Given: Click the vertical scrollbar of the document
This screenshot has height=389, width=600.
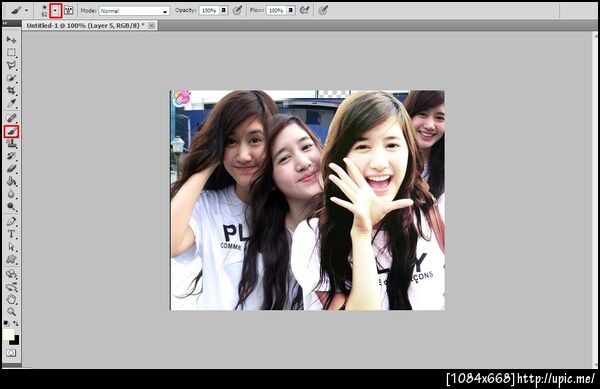Looking at the screenshot, I should 595,199.
